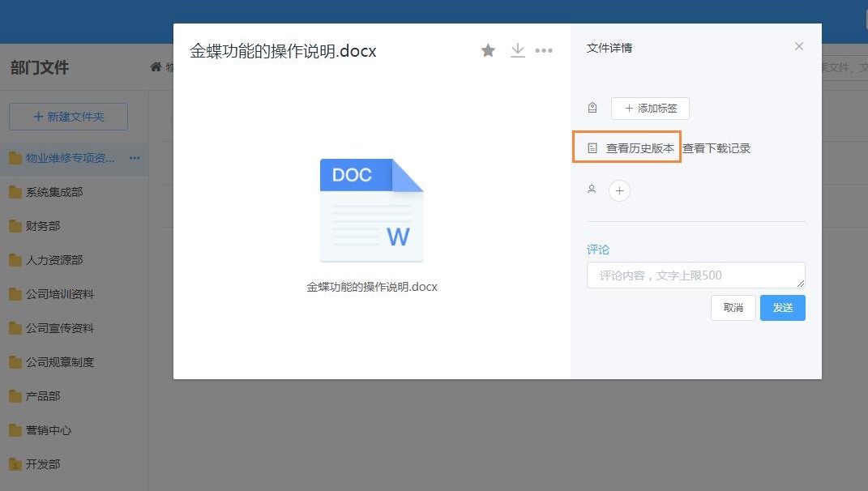Click the 评论 heading
868x491 pixels.
pos(598,250)
